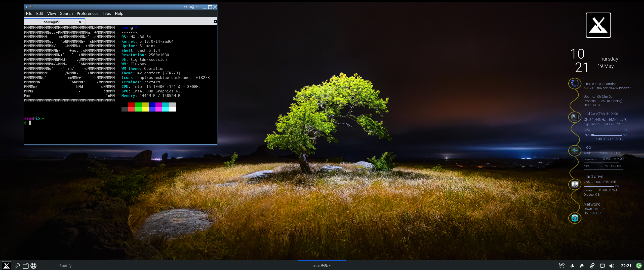Image resolution: width=644 pixels, height=270 pixels.
Task: Open the volume speaker tray icon
Action: coord(612,265)
